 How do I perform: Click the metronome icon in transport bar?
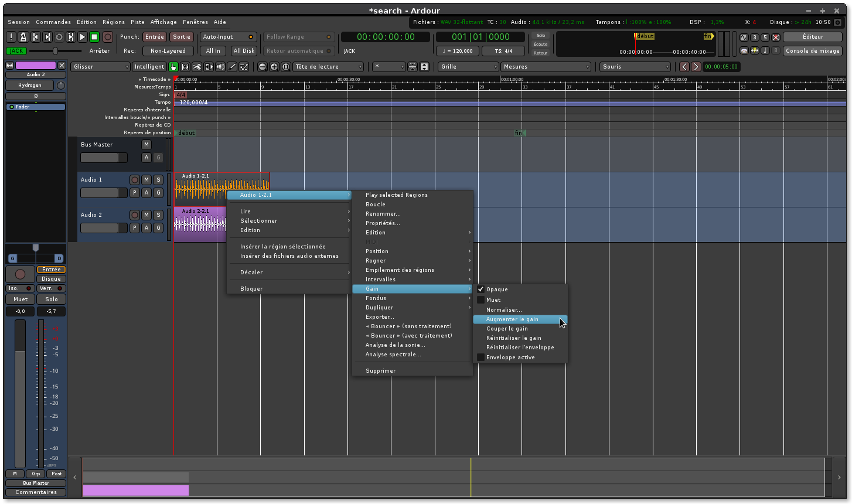23,37
